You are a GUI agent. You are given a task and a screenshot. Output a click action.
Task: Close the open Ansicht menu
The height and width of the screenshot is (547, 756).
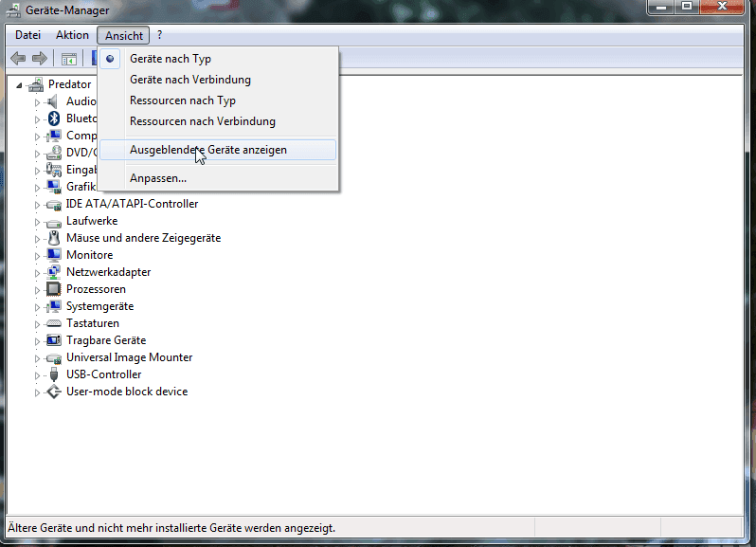pos(123,35)
